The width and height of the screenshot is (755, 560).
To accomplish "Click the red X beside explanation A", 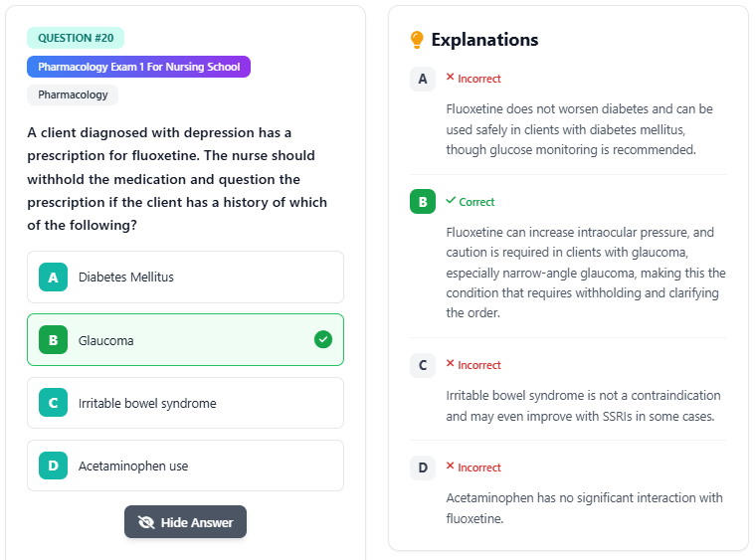I will pyautogui.click(x=451, y=78).
